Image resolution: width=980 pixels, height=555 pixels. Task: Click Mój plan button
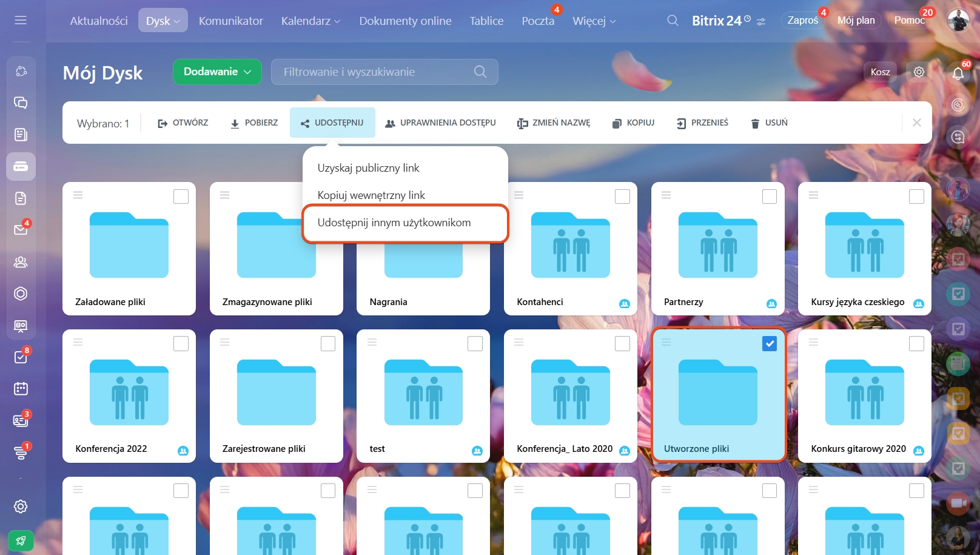click(856, 20)
